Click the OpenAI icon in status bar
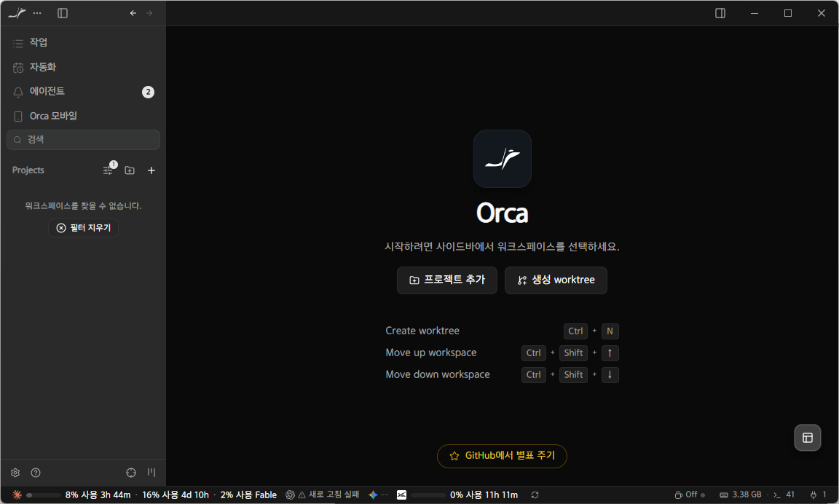The height and width of the screenshot is (504, 839). click(290, 495)
